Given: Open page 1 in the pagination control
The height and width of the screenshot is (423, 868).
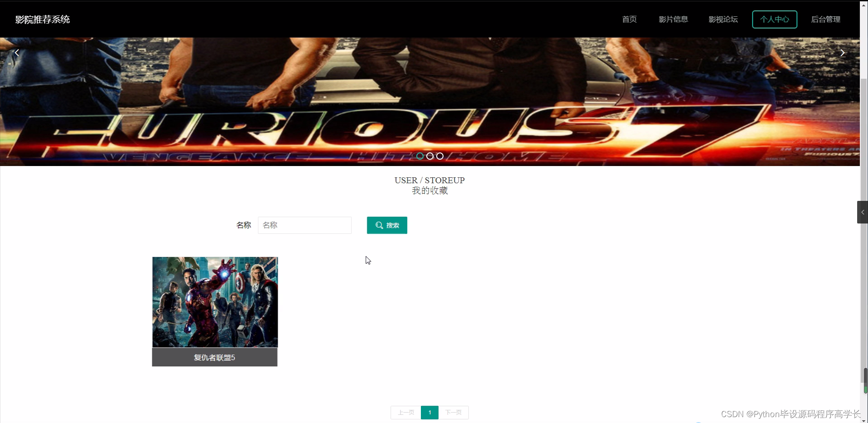Looking at the screenshot, I should tap(429, 412).
